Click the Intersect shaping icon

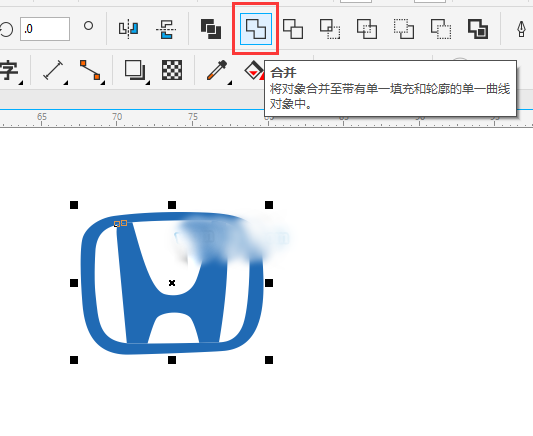pyautogui.click(x=330, y=29)
